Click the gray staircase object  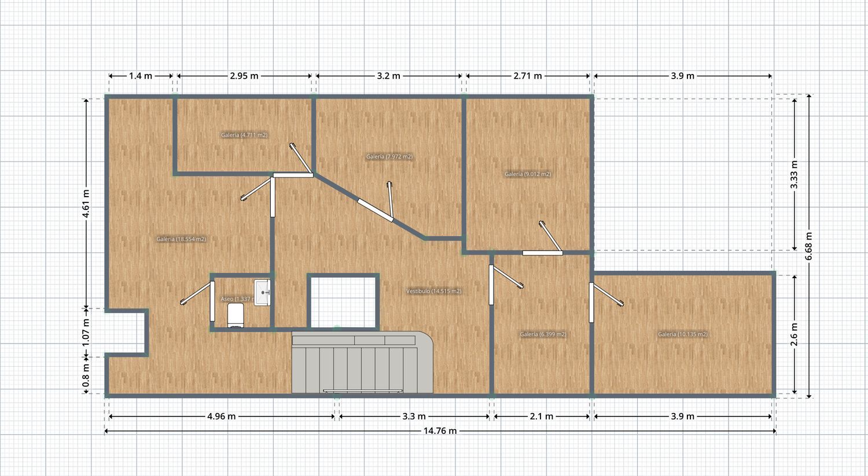coord(362,363)
